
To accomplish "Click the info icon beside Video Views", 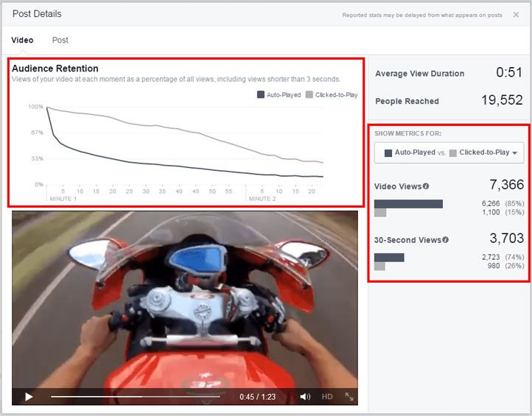I will (x=426, y=186).
